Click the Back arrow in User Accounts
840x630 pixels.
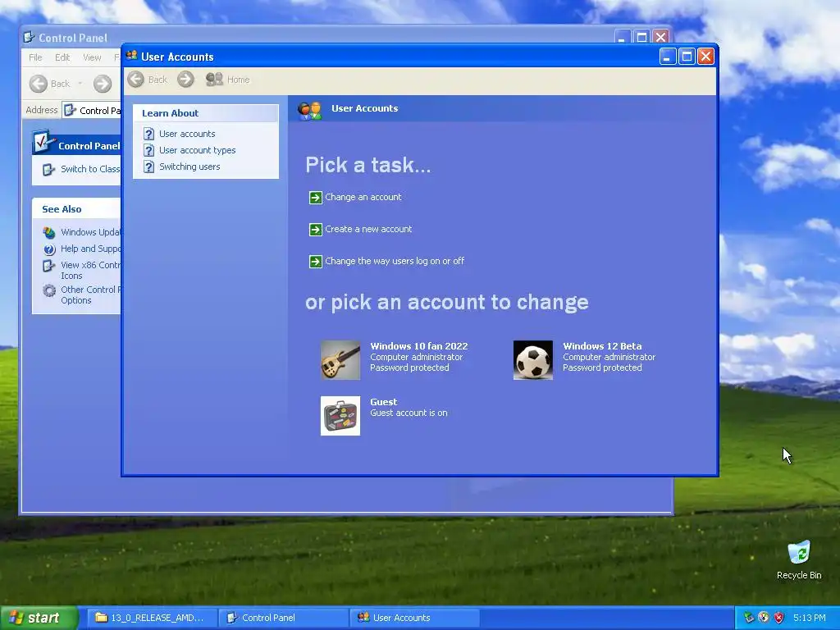[135, 80]
